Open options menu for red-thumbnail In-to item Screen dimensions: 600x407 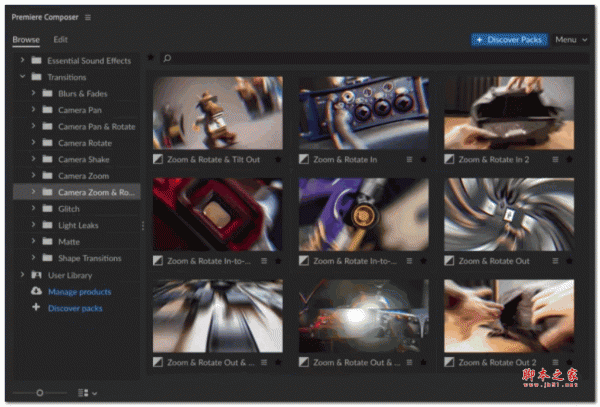pyautogui.click(x=264, y=261)
